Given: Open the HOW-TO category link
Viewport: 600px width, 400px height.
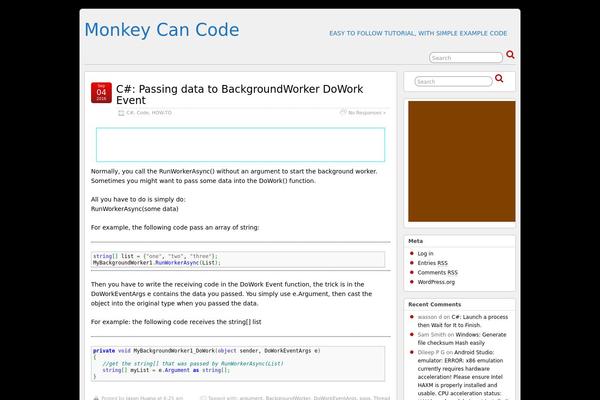Looking at the screenshot, I should [x=161, y=113].
